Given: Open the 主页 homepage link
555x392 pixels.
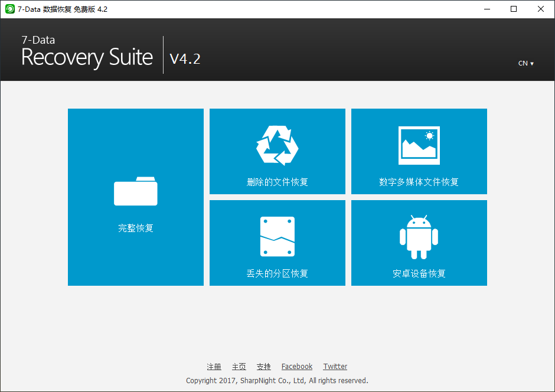Looking at the screenshot, I should [x=239, y=367].
